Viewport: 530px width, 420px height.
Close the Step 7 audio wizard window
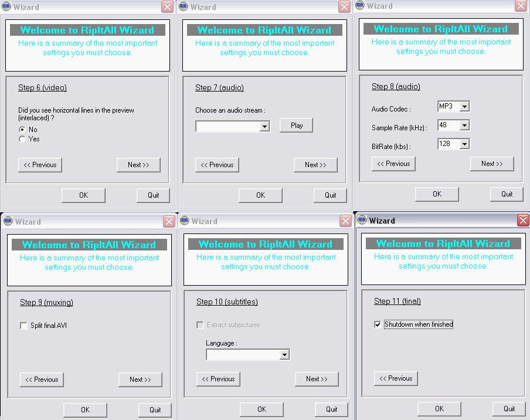pos(344,7)
